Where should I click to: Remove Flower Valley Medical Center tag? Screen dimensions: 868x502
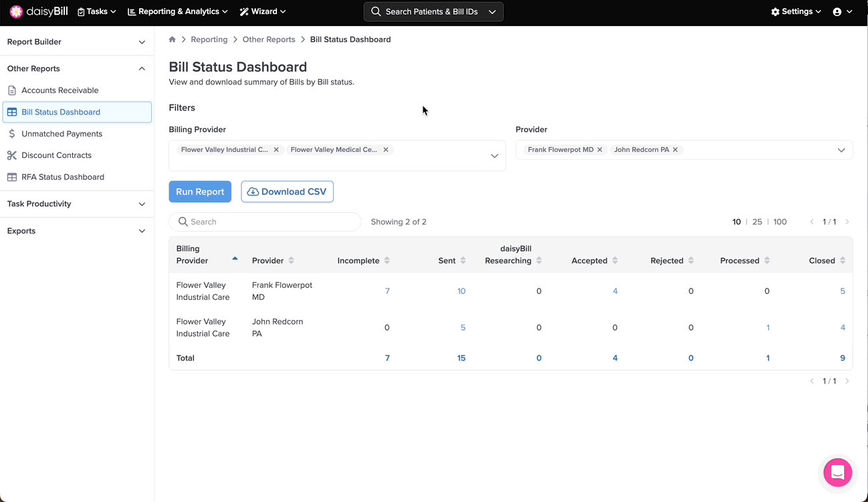(x=386, y=150)
